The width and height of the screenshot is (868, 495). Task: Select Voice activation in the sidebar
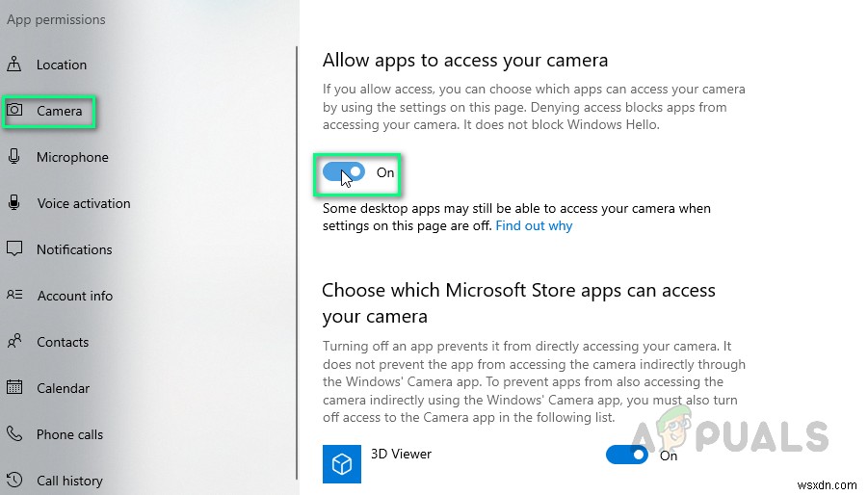pos(83,203)
